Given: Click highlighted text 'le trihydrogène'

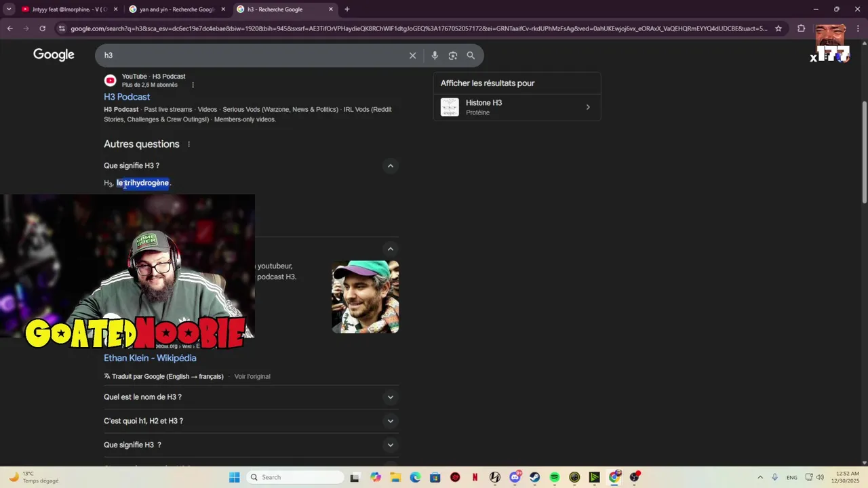Looking at the screenshot, I should pyautogui.click(x=142, y=183).
